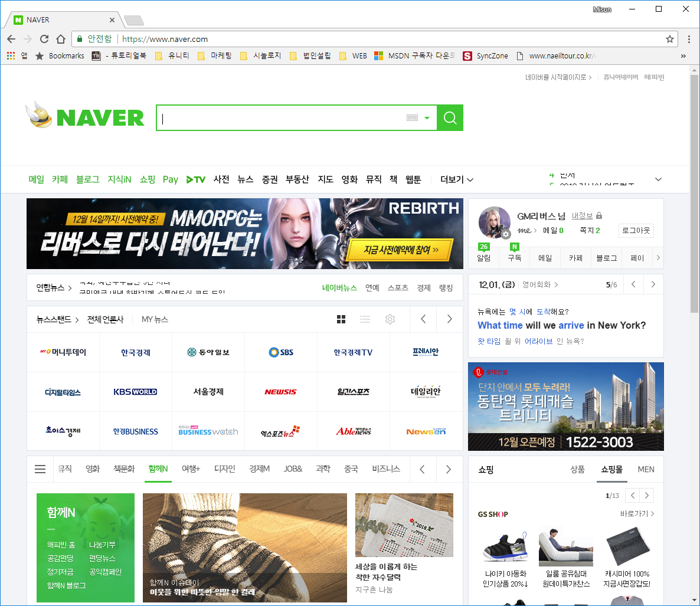Expand the search history dropdown arrow
Screen dimensions: 700x606
point(427,118)
